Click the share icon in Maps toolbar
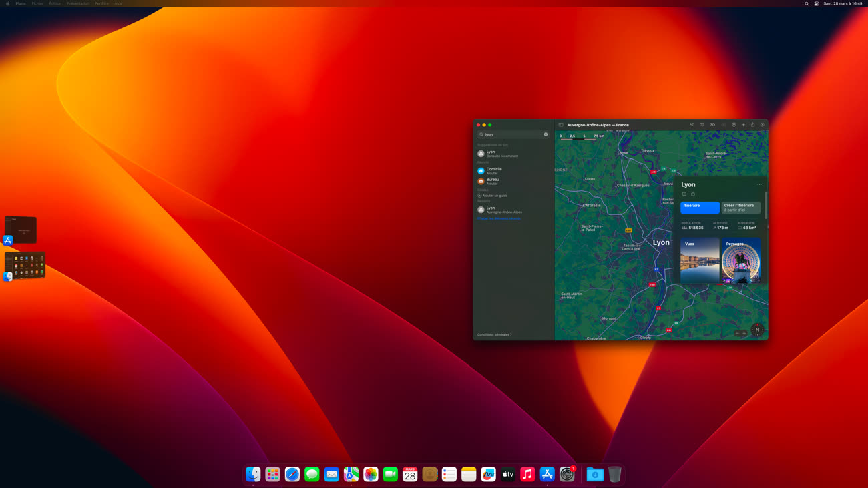The width and height of the screenshot is (868, 488). (752, 125)
